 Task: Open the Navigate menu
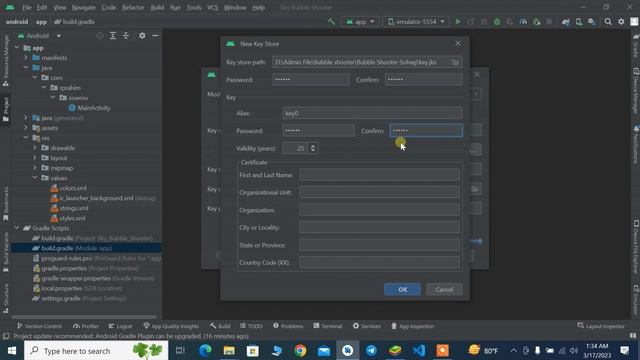click(83, 7)
